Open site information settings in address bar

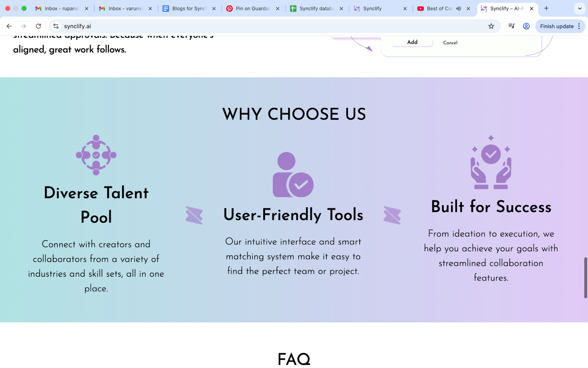(56, 26)
